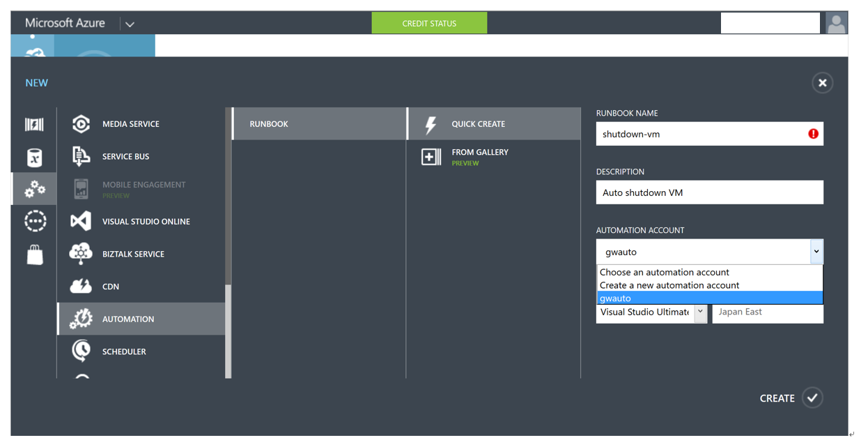This screenshot has height=447, width=868.
Task: Click the NEW heading text
Action: tap(36, 83)
